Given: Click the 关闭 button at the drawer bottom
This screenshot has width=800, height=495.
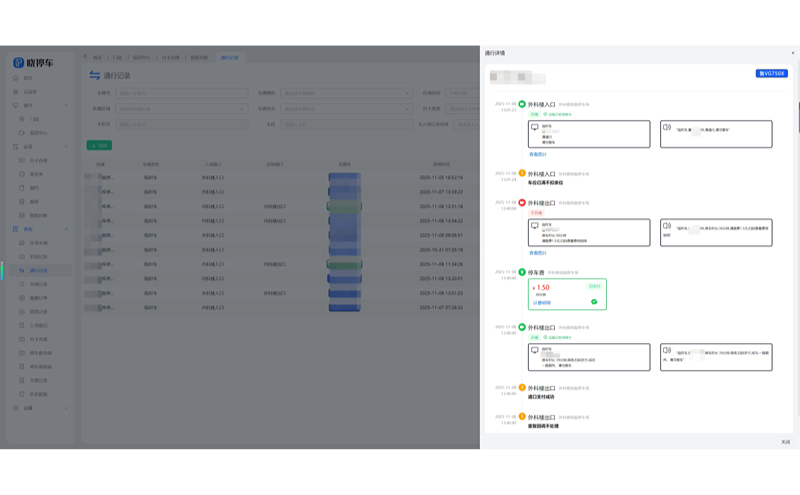Looking at the screenshot, I should (785, 441).
